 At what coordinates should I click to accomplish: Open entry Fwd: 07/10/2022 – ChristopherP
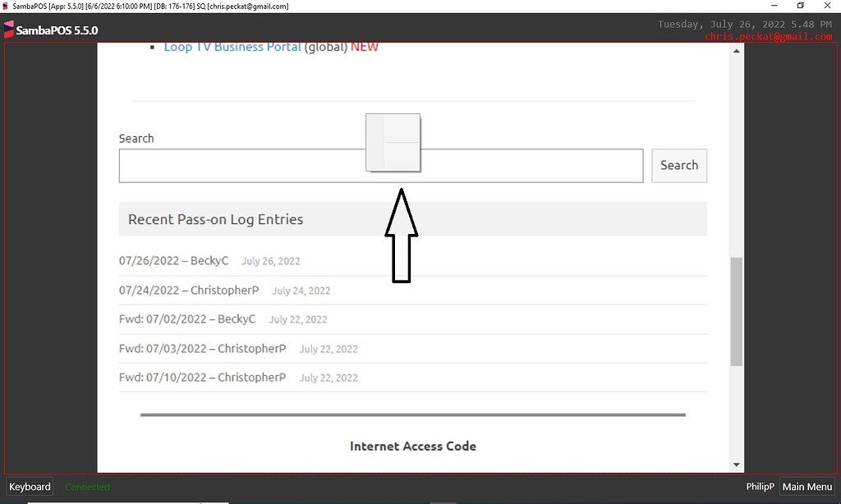coord(202,378)
